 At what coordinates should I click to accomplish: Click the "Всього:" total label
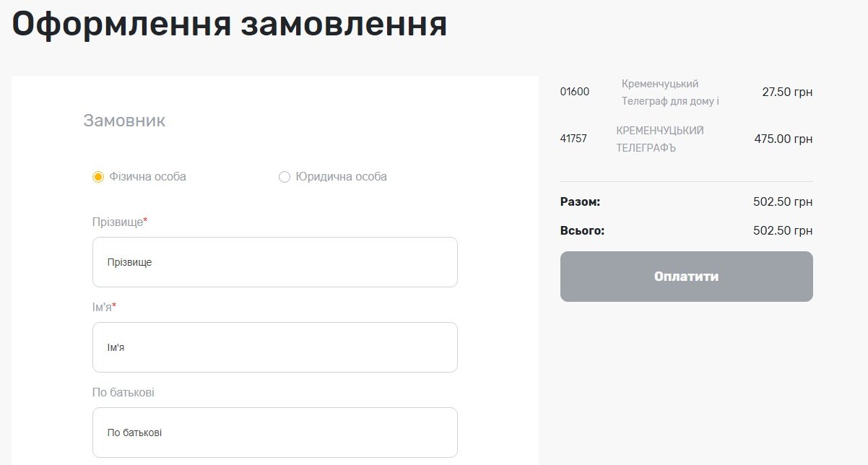click(582, 231)
